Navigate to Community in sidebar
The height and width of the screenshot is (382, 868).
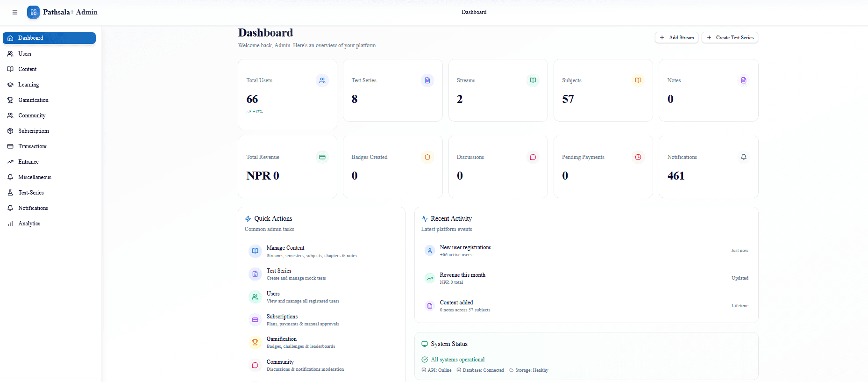point(49,115)
